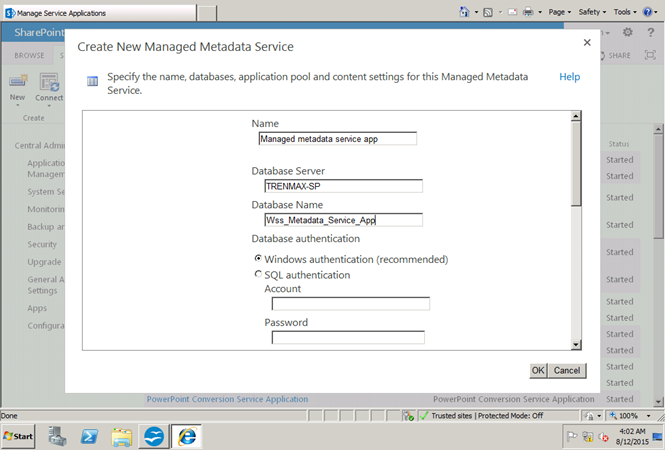The height and width of the screenshot is (450, 665).
Task: Open a new blank browser tab
Action: (207, 13)
